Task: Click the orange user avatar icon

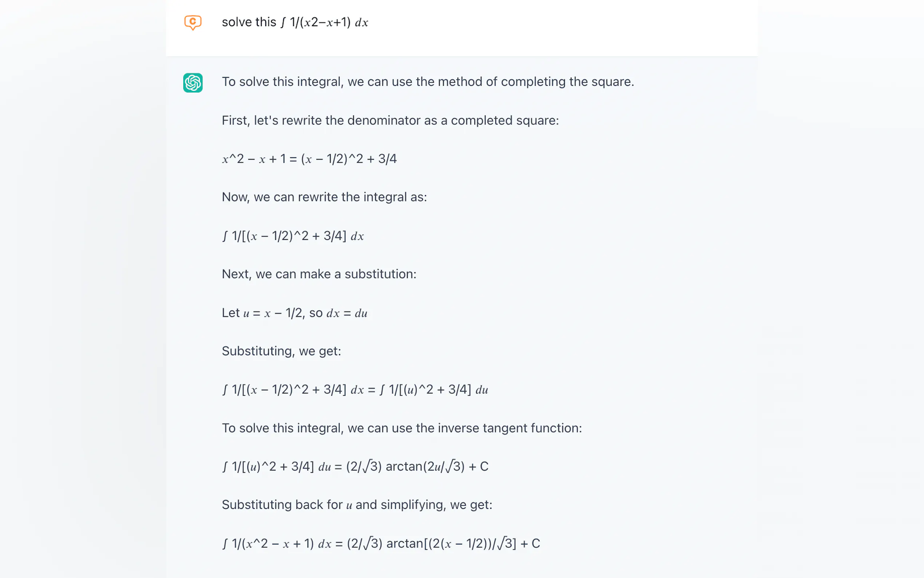Action: click(x=193, y=22)
